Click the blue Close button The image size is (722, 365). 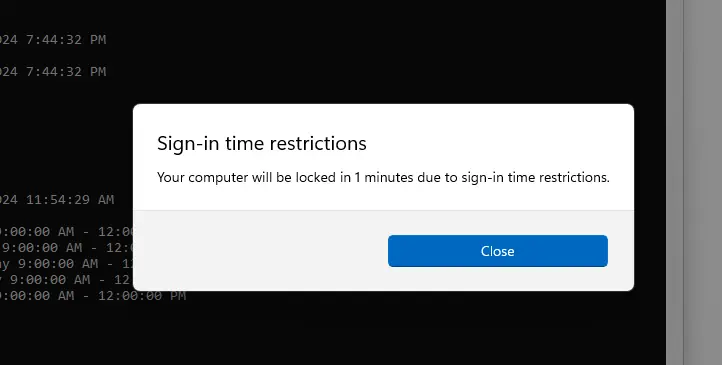(498, 251)
